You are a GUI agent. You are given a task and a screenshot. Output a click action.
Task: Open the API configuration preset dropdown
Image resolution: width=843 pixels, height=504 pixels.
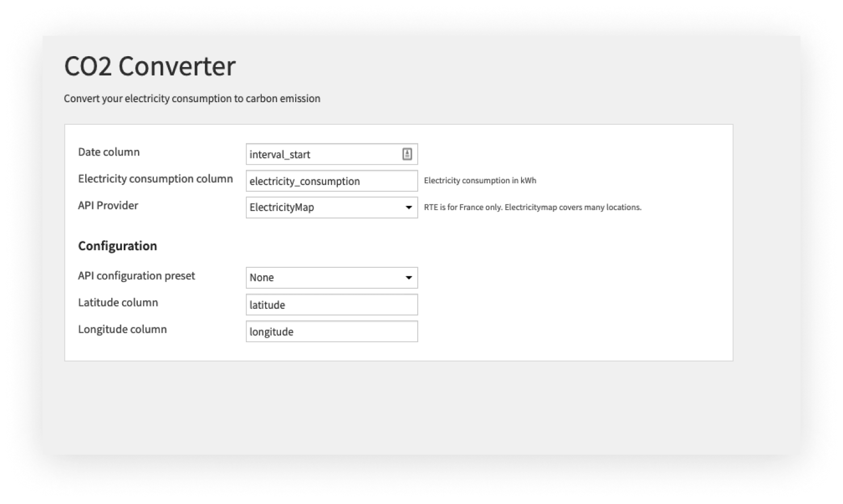(332, 278)
